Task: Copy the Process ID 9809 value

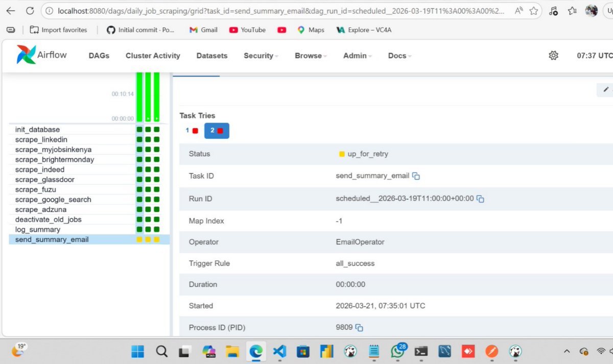Action: click(359, 327)
